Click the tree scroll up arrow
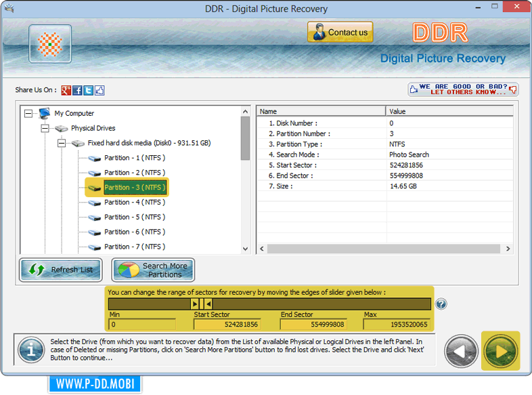 coord(245,111)
